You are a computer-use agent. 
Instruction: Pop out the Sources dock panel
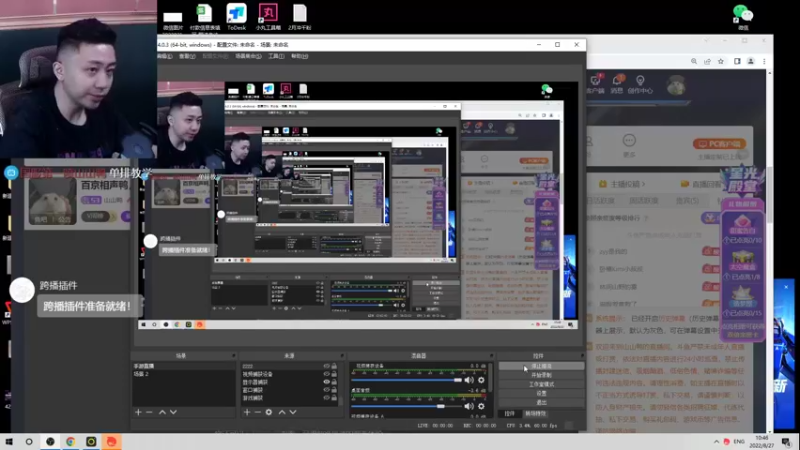tap(342, 356)
